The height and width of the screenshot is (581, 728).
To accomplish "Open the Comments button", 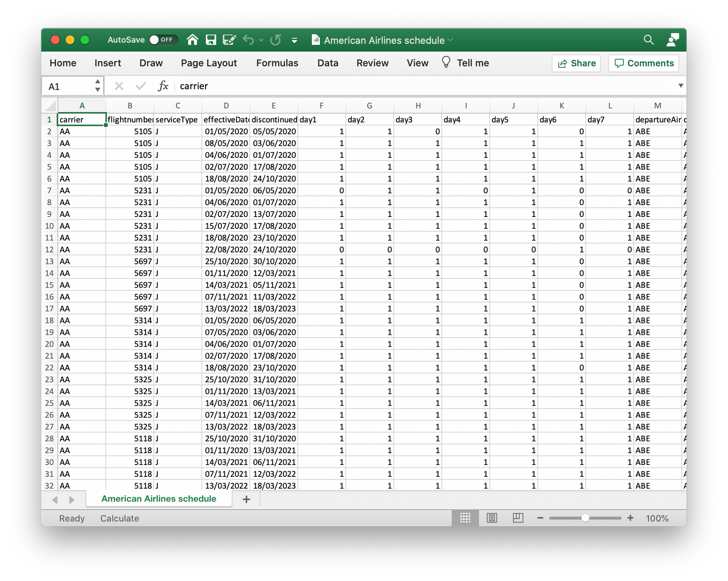I will tap(644, 63).
